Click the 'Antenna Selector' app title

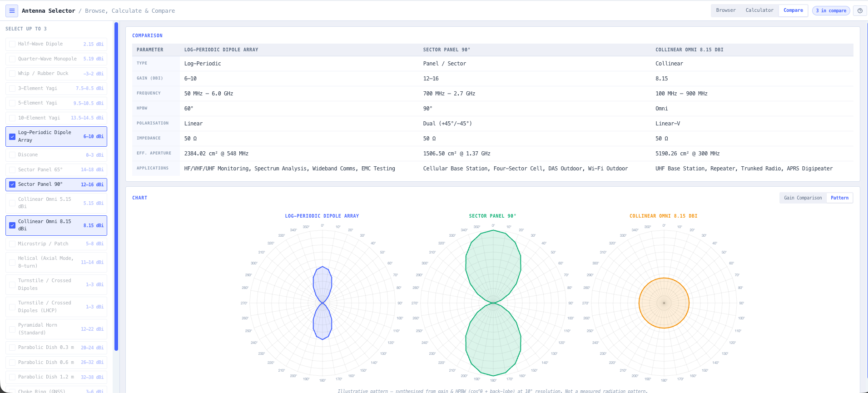point(49,11)
